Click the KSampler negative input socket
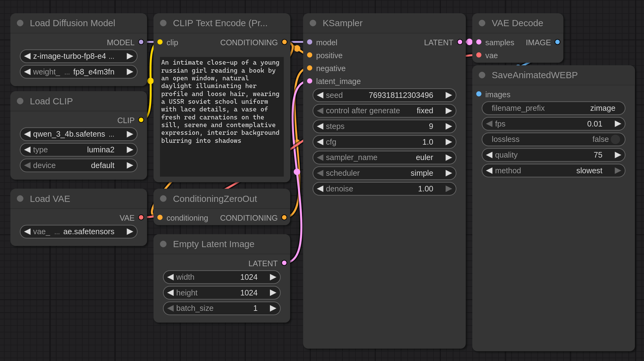 310,68
